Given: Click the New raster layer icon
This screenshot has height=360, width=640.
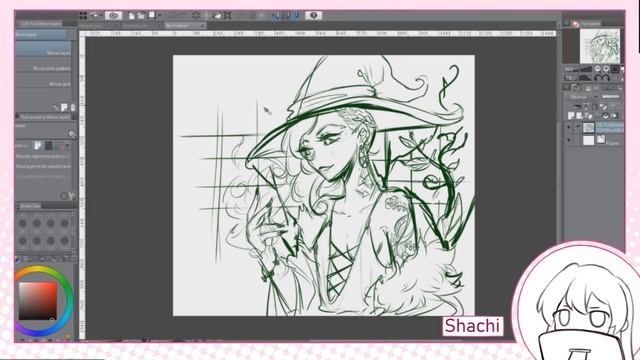Looking at the screenshot, I should click(x=571, y=116).
